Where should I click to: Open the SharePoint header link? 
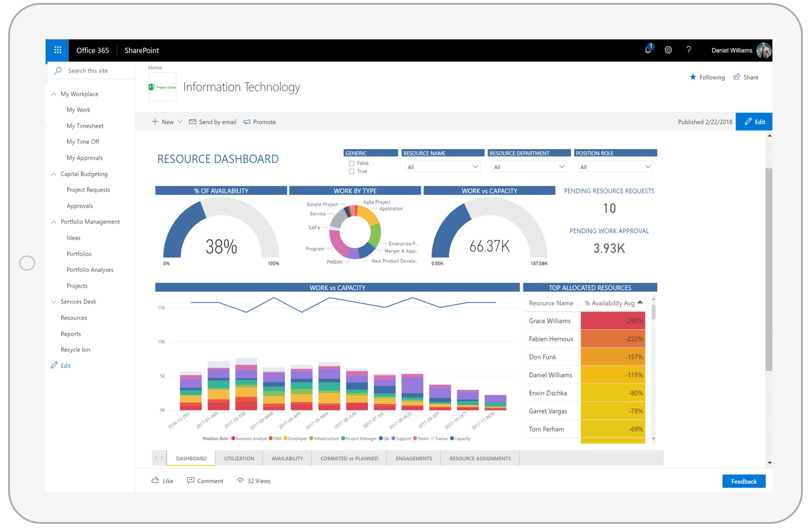[142, 50]
